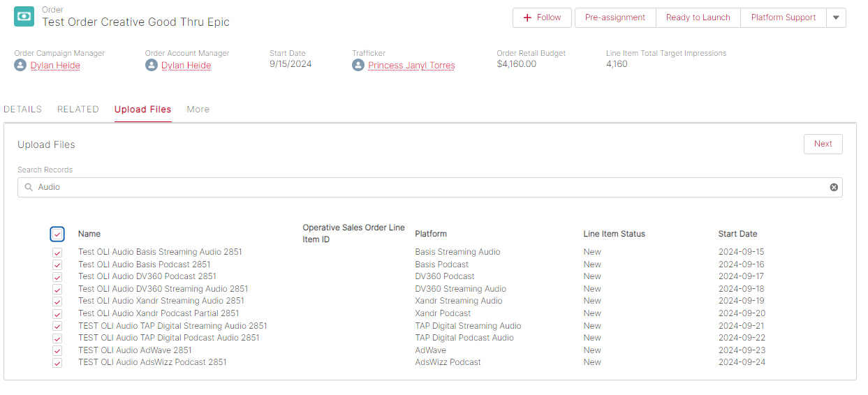This screenshot has width=868, height=395.
Task: Expand the More tab menu
Action: coord(198,110)
